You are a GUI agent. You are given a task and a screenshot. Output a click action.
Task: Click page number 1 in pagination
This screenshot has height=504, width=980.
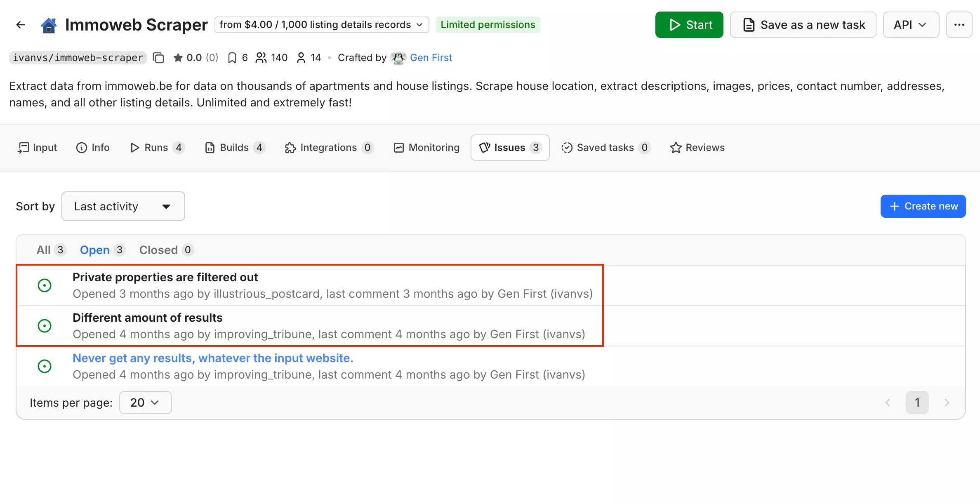917,403
